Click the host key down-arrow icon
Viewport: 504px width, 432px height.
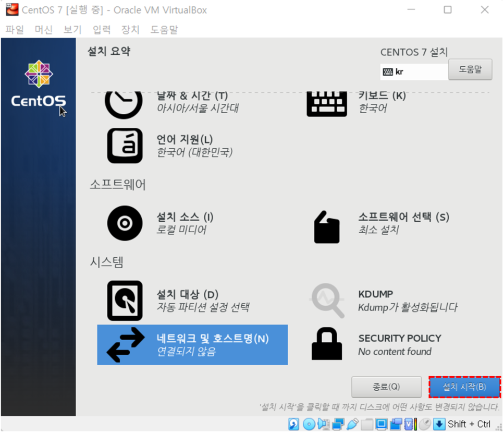tap(439, 424)
